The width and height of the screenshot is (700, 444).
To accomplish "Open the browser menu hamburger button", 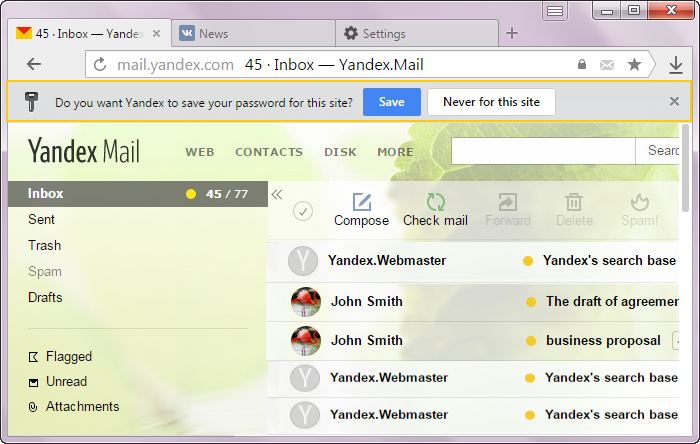I will click(x=555, y=11).
